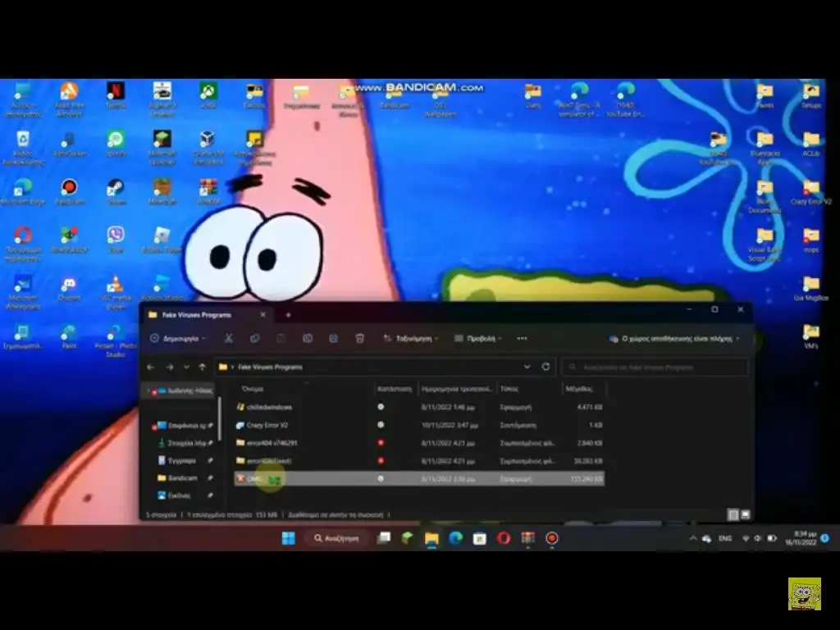Click the Cut scissors icon in Explorer toolbar
840x630 pixels.
[x=229, y=338]
